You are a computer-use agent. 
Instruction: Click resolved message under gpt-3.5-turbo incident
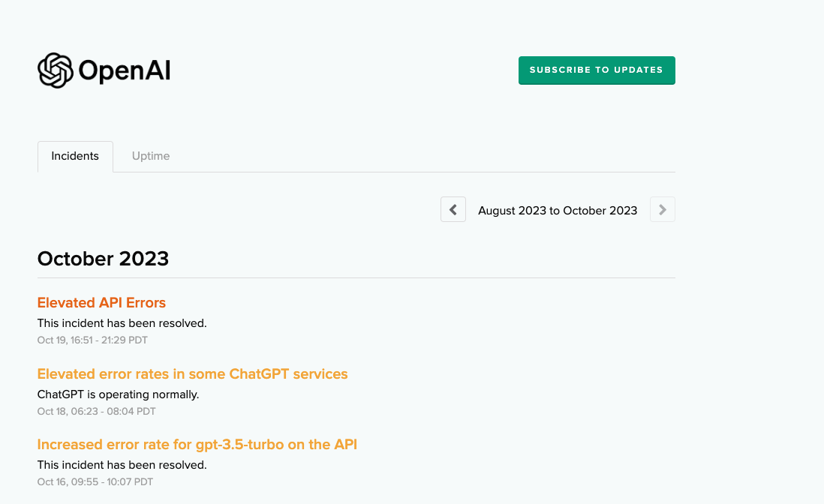tap(122, 465)
